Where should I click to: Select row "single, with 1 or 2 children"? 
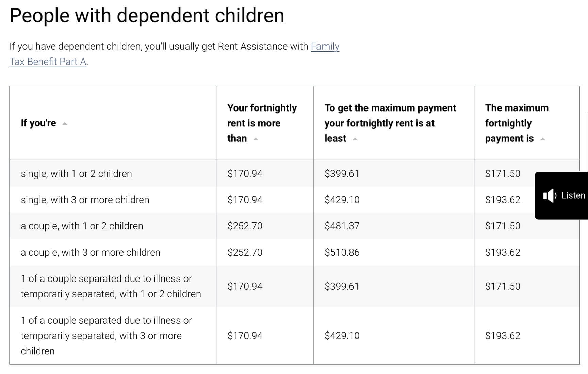(76, 174)
